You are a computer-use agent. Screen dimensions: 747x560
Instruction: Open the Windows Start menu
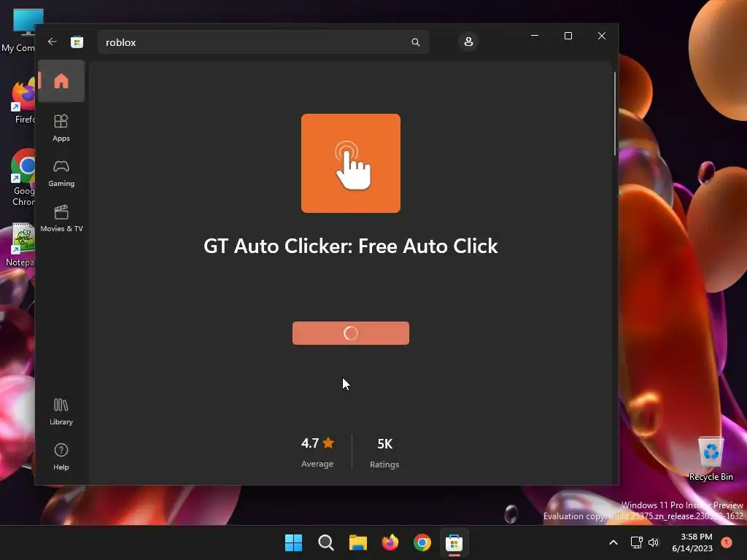click(293, 542)
